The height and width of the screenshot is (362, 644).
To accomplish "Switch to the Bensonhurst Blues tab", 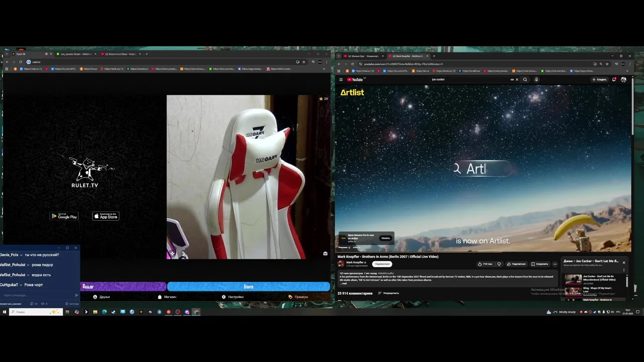I will 121,54.
